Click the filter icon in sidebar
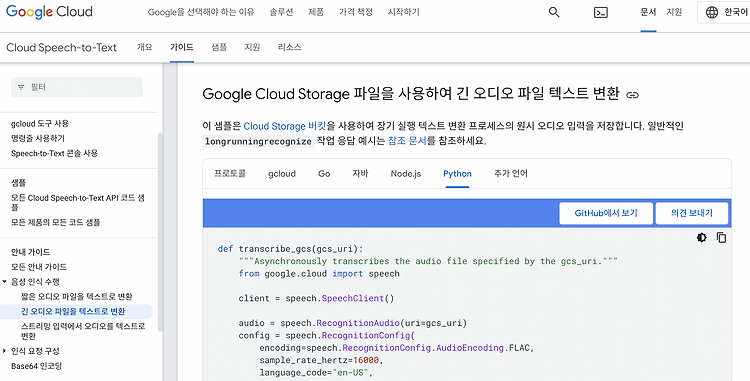Screen dimensions: 750x381 coord(21,87)
